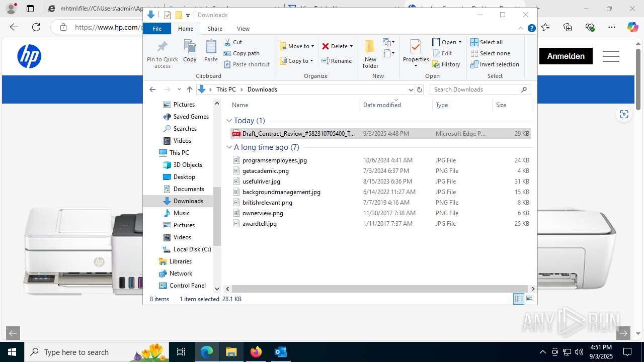Viewport: 644px width, 362px height.
Task: Open the Open dropdown in ribbon
Action: [447, 42]
